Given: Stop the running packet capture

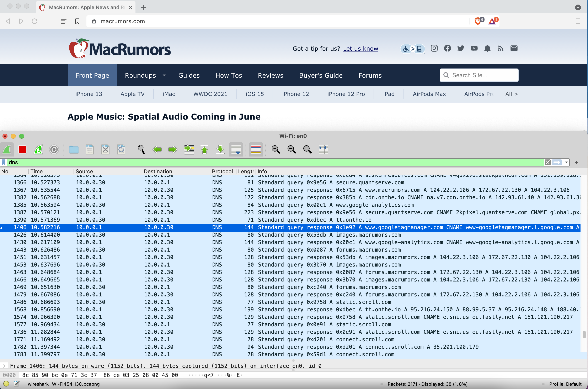Looking at the screenshot, I should [x=22, y=149].
